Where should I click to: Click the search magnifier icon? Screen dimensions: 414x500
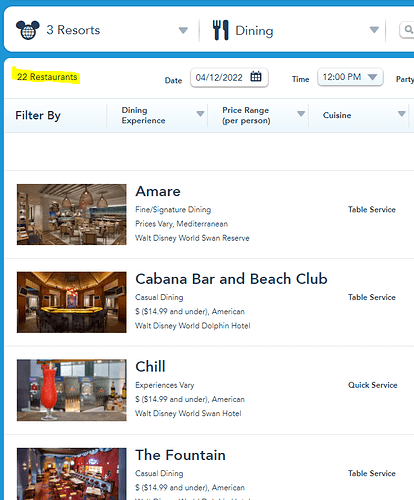point(408,30)
